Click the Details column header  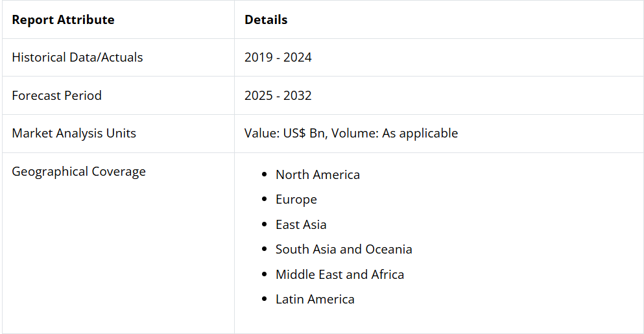(x=266, y=19)
